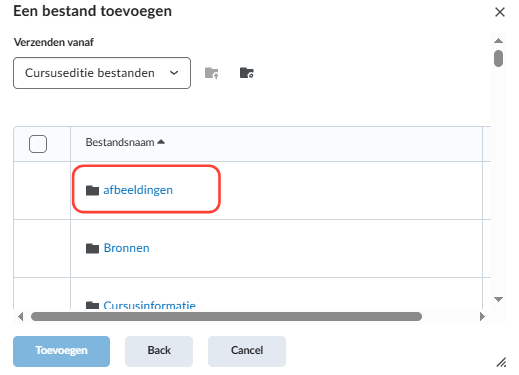Open the afbeeldingen folder link
The width and height of the screenshot is (519, 375).
pos(138,190)
